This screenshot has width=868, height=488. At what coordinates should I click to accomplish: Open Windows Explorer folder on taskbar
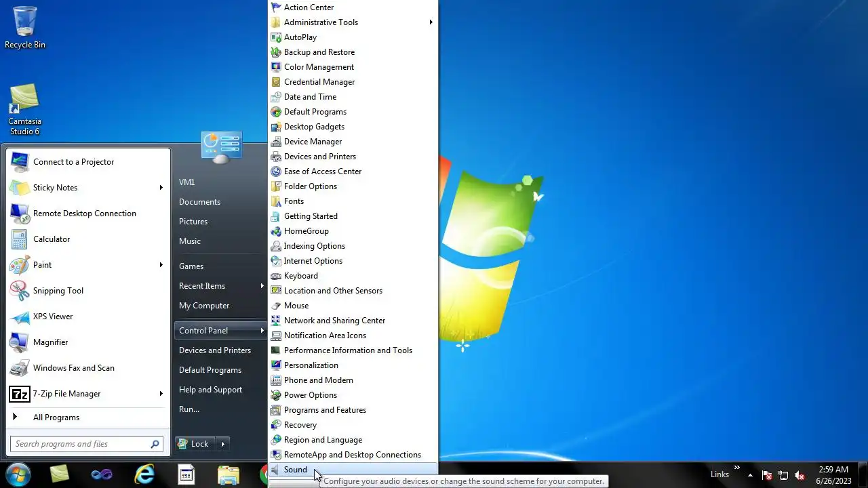[x=229, y=474]
